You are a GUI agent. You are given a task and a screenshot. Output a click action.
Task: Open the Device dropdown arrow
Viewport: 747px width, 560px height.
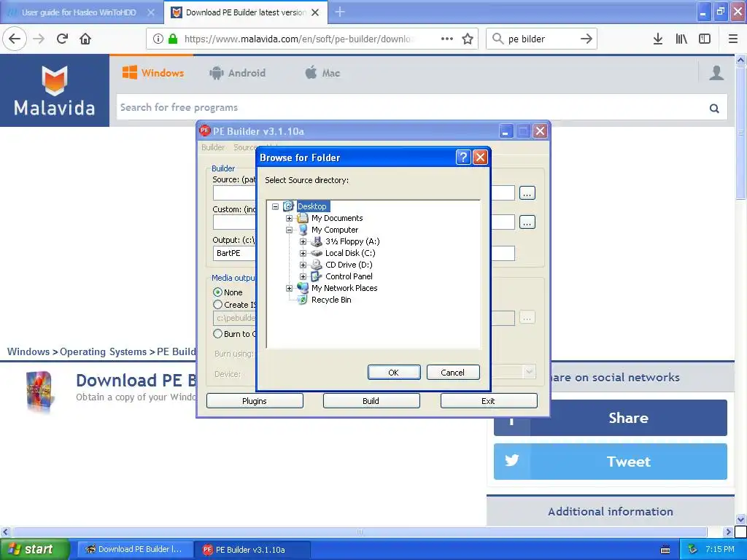[x=529, y=371]
